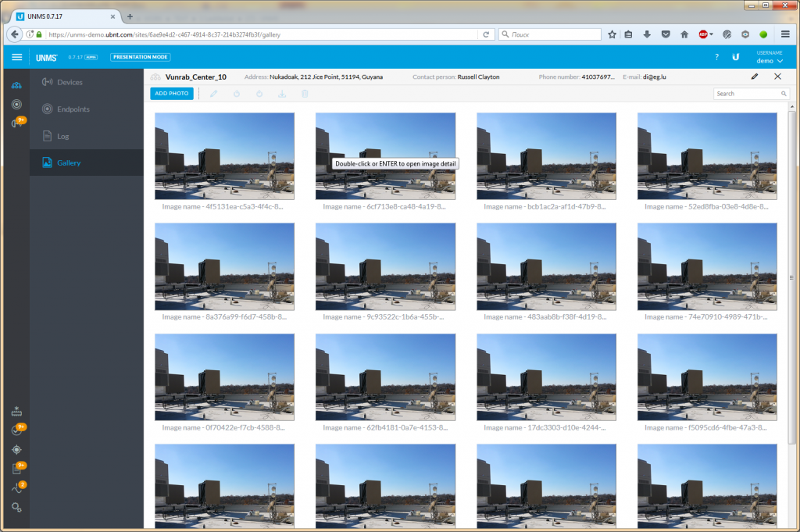800x532 pixels.
Task: Click the download icon in gallery toolbar
Action: click(x=282, y=94)
